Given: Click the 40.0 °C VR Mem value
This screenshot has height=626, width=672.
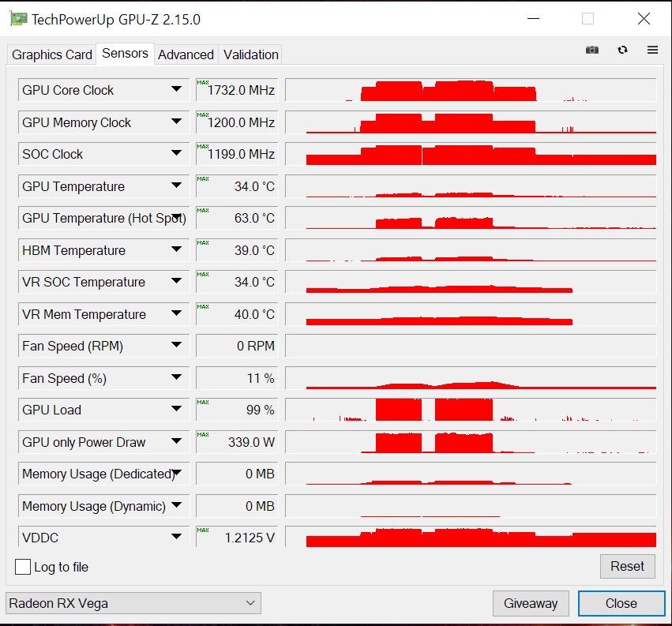Looking at the screenshot, I should [237, 314].
